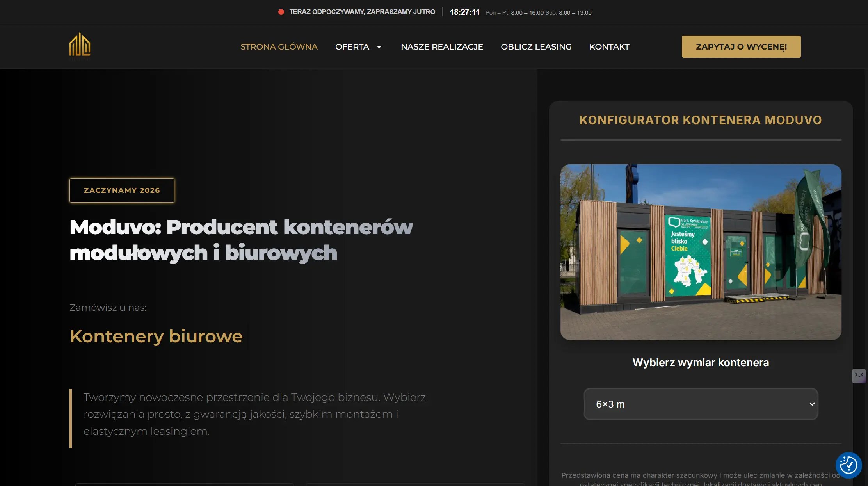Click the 'Kontenery biurowe' gold text
The image size is (868, 486).
coord(156,336)
